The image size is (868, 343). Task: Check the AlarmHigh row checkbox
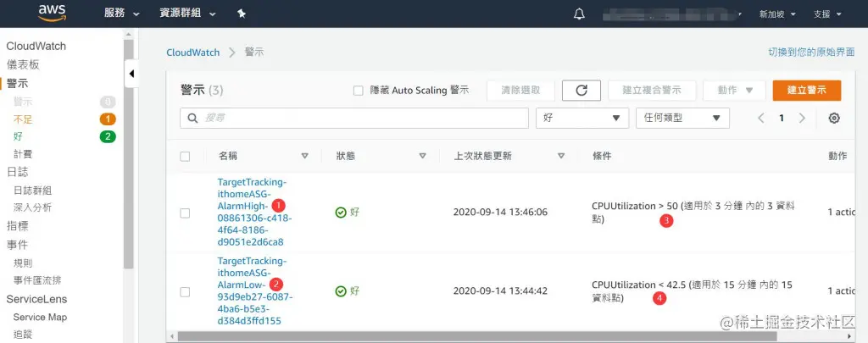[185, 213]
